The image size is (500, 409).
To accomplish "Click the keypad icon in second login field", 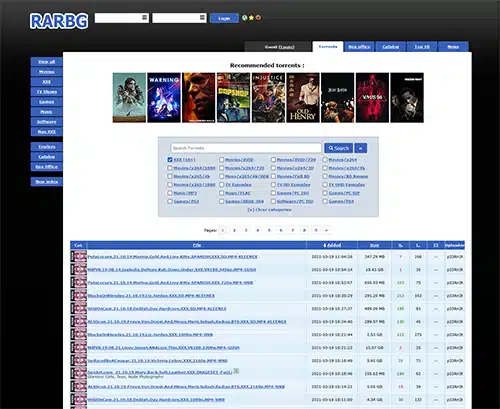I will [x=202, y=17].
